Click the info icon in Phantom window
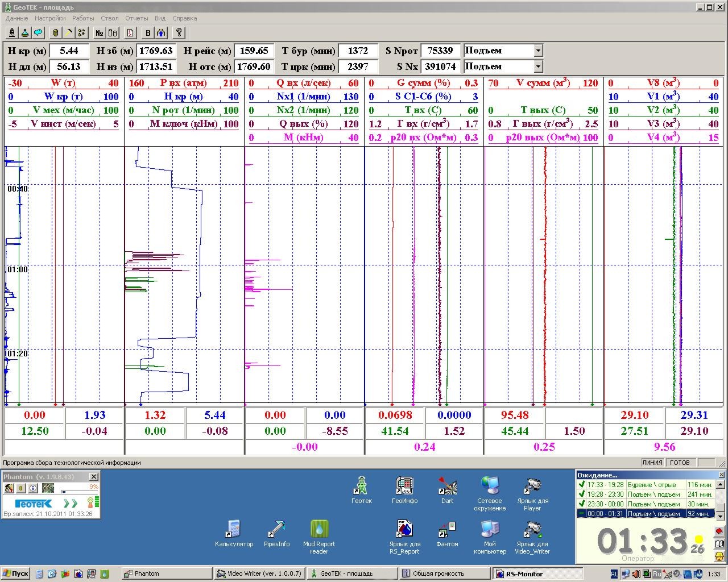This screenshot has width=728, height=582. click(33, 488)
